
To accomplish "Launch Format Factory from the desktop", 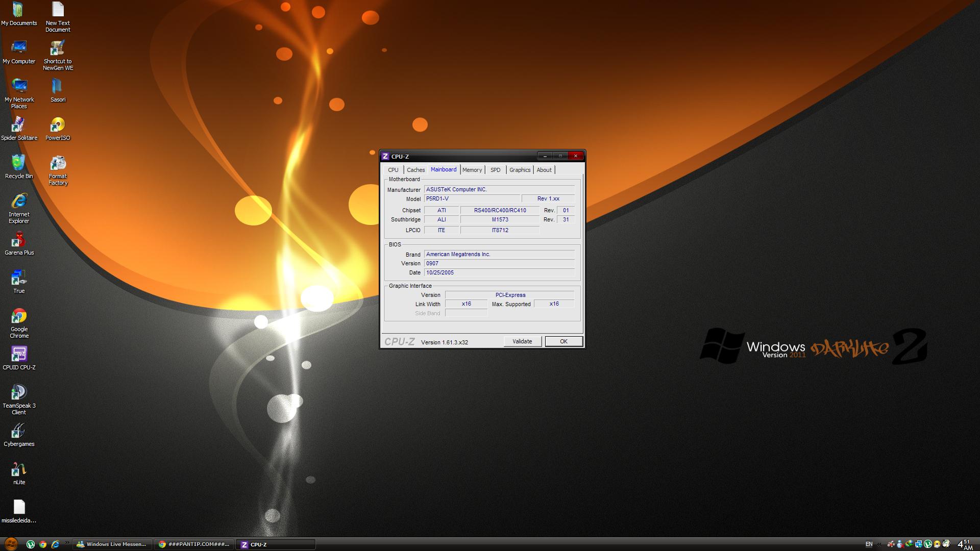I will (x=58, y=164).
